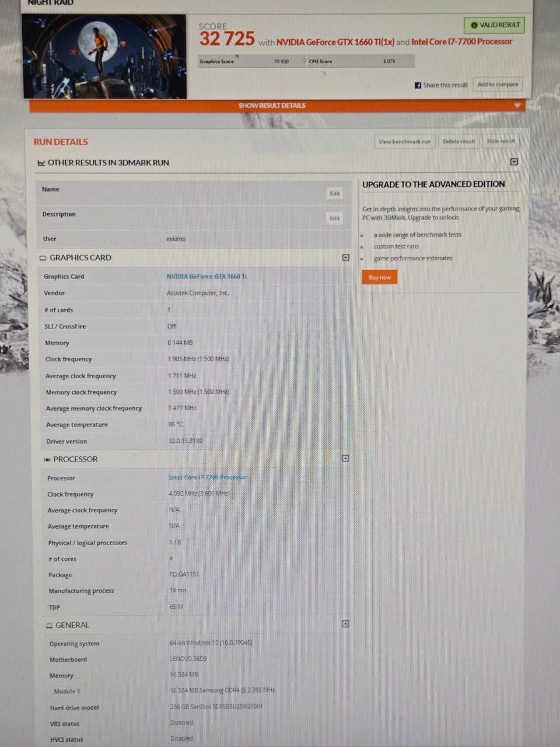This screenshot has height=747, width=560.
Task: Click hard drive model SanDisk value
Action: pos(216,706)
